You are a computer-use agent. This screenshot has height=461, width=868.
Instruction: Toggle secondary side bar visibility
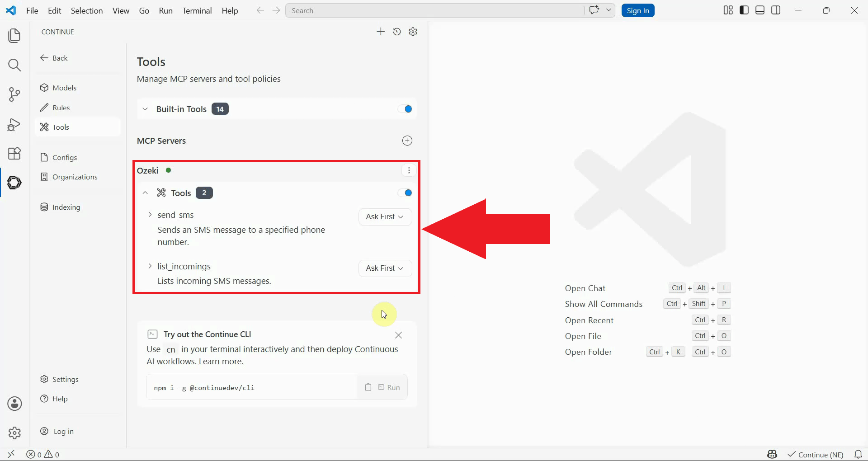[x=776, y=10]
